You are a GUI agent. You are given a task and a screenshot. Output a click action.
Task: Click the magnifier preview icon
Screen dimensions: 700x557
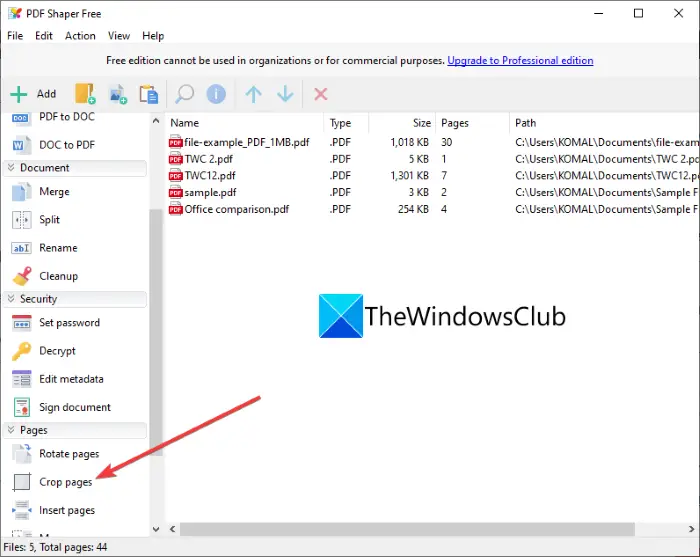point(184,94)
